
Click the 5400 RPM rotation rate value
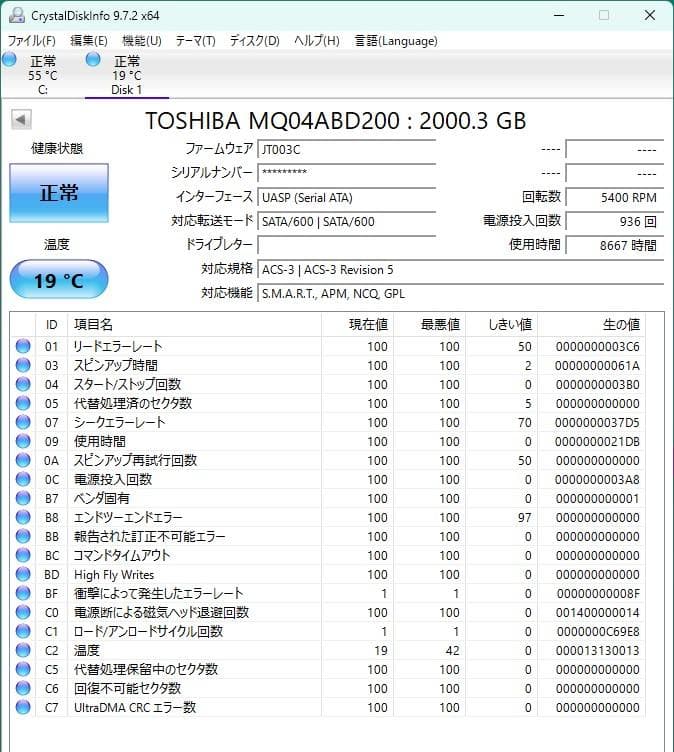click(x=615, y=197)
